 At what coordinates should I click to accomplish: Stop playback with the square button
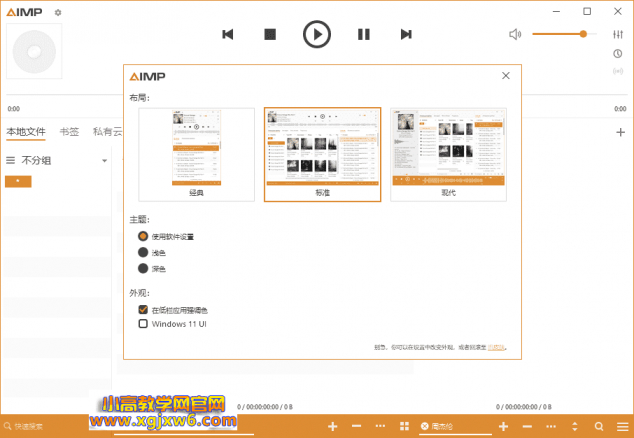click(270, 34)
